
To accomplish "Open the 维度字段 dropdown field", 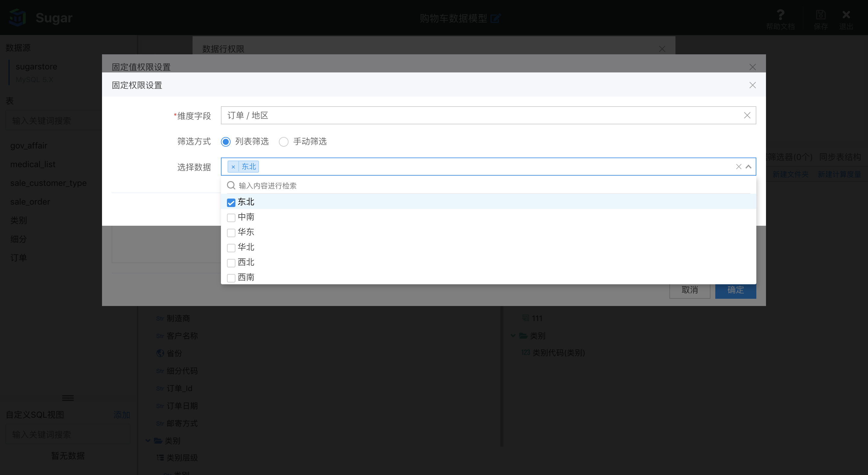I will (488, 116).
